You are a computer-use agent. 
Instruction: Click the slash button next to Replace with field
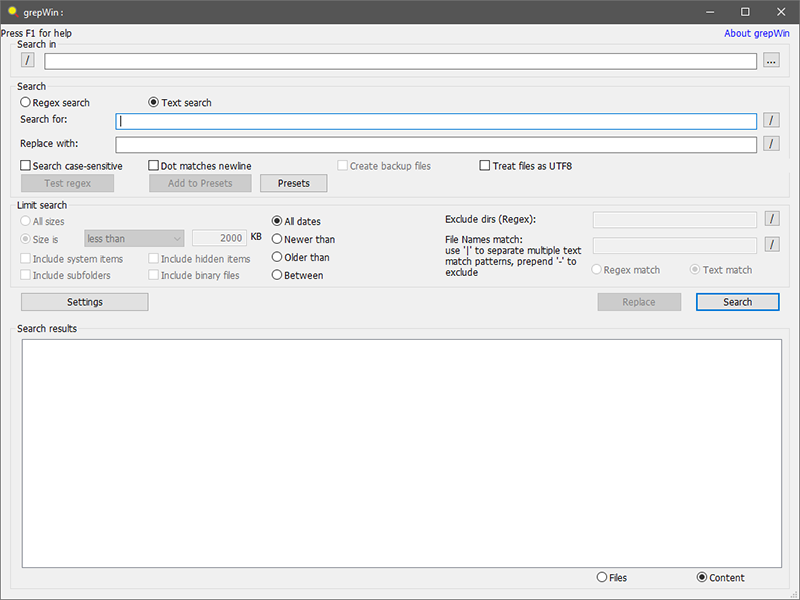coord(771,144)
